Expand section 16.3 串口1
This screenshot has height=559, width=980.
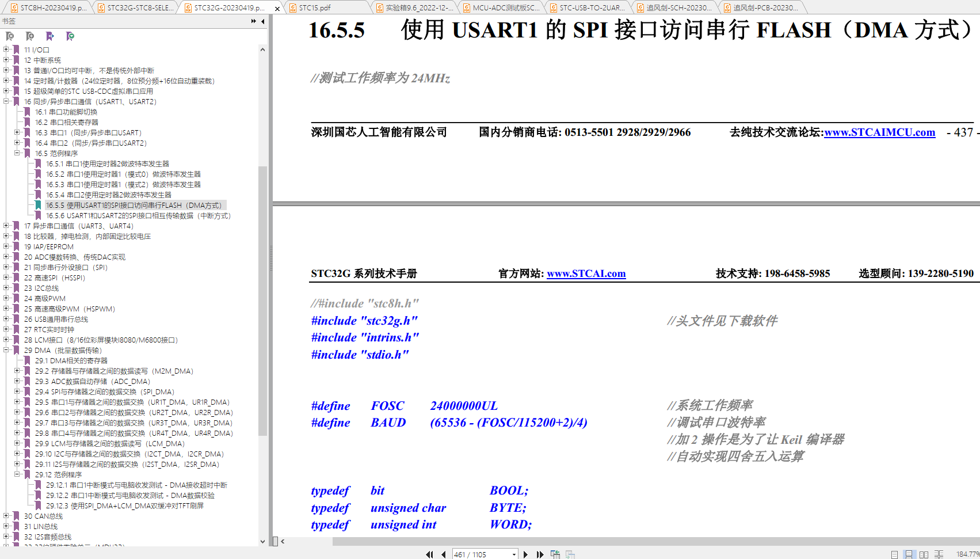[17, 132]
